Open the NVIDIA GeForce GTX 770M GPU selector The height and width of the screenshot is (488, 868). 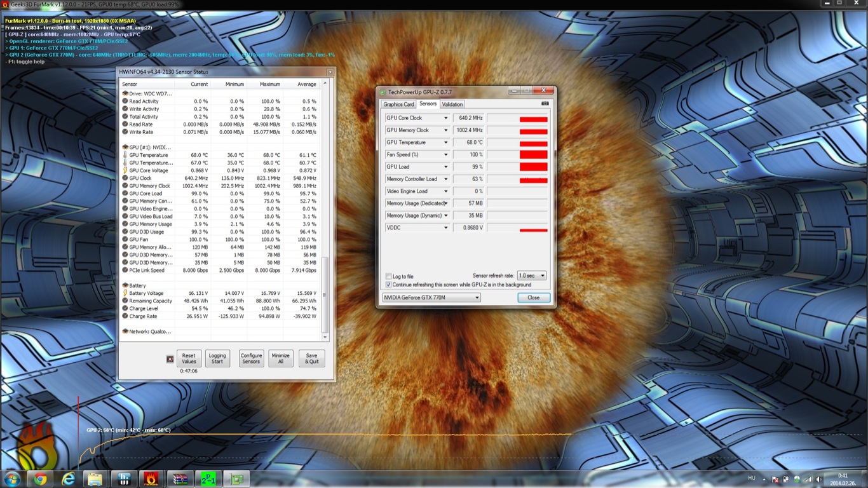pyautogui.click(x=431, y=297)
